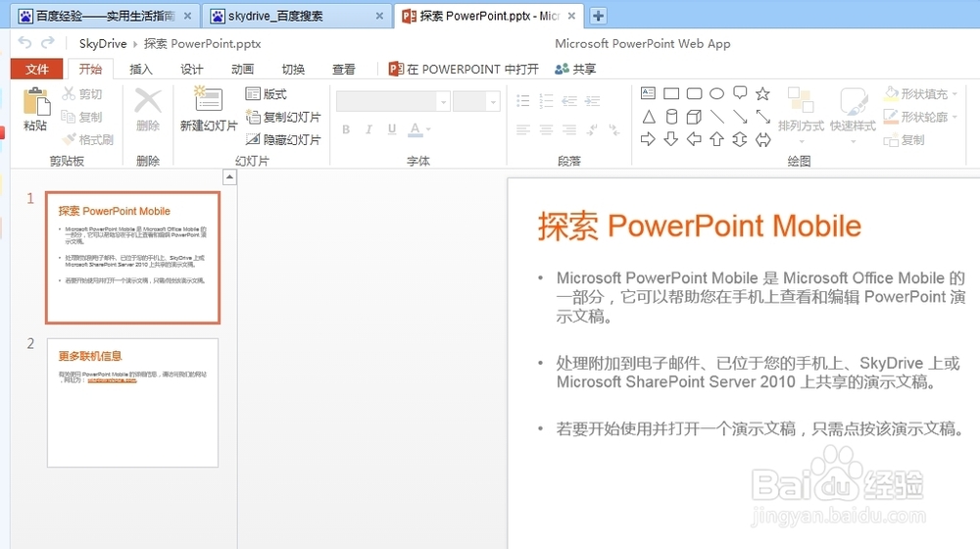Click the Undo arrow icon
This screenshot has height=549, width=980.
click(x=25, y=42)
